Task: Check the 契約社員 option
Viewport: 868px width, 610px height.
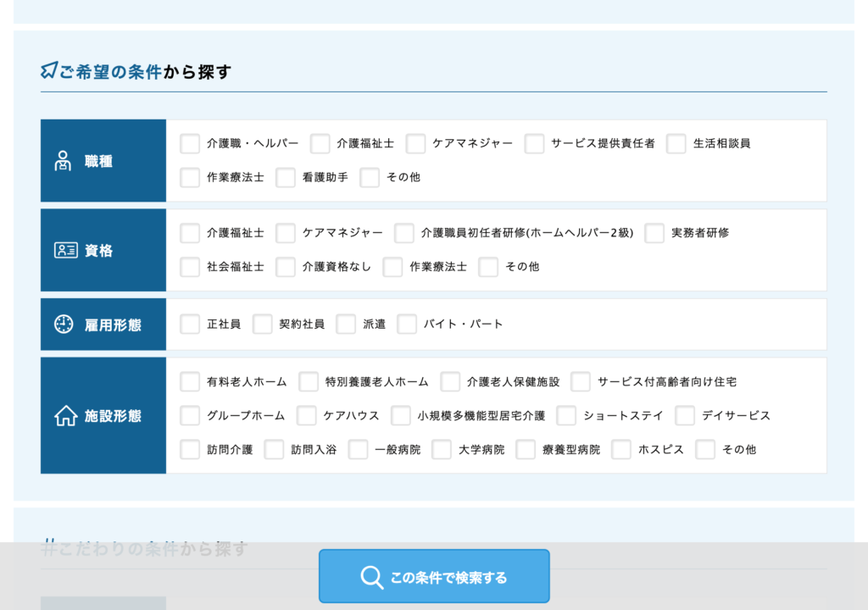Action: [x=263, y=324]
